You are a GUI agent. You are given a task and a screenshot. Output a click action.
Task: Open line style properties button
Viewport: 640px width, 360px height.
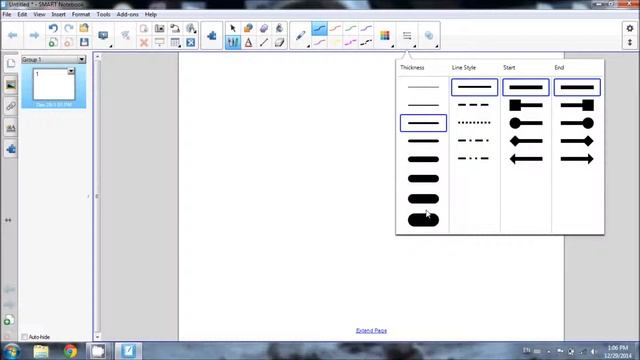tap(407, 36)
